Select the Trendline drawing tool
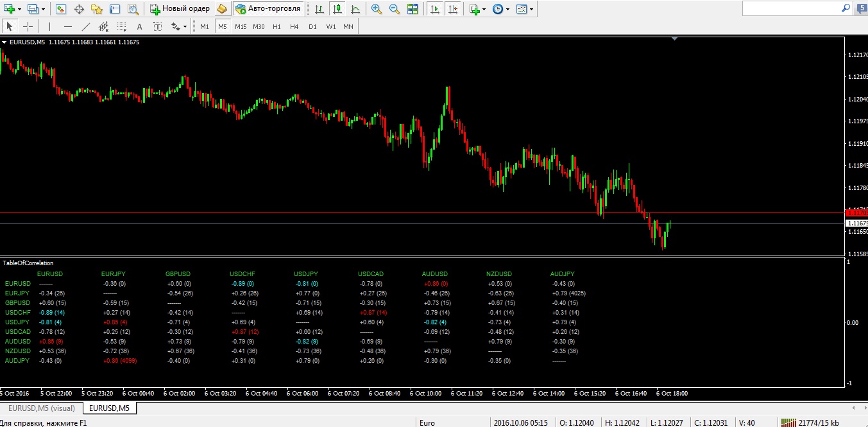The image size is (868, 427). point(86,26)
